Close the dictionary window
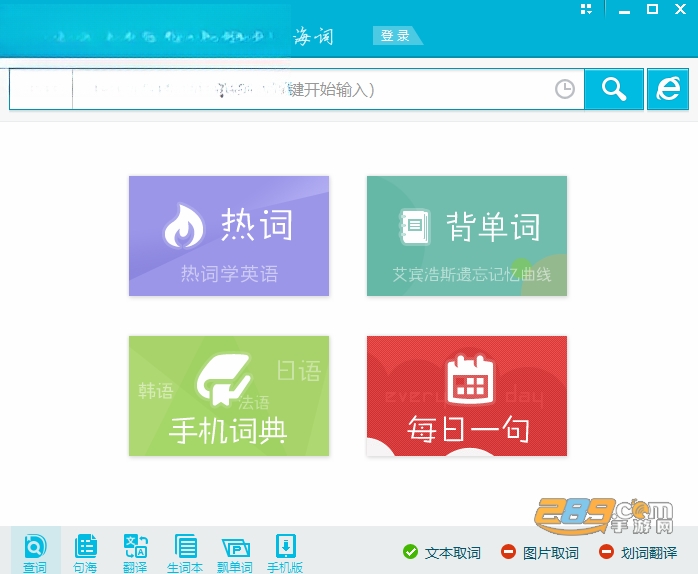The width and height of the screenshot is (698, 574). [680, 9]
